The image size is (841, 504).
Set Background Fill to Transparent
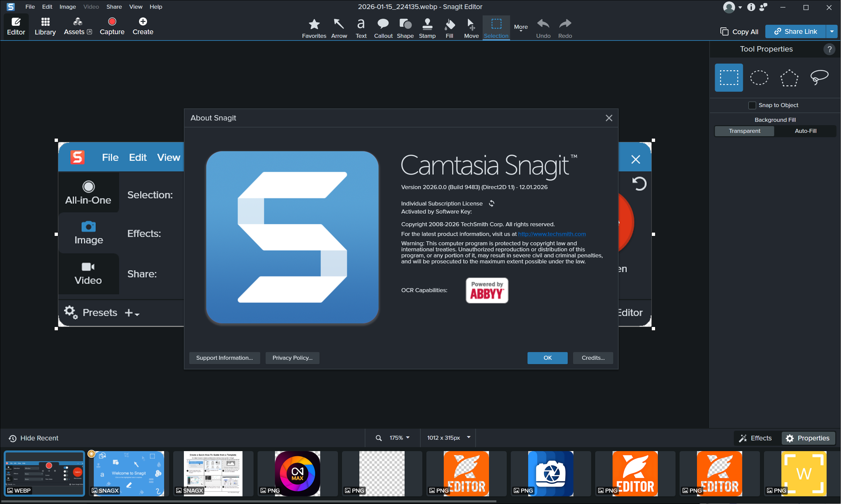[744, 131]
